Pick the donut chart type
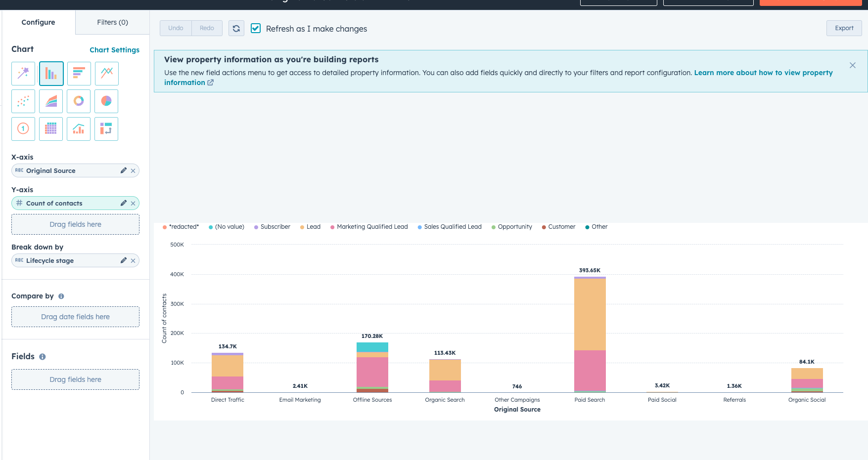Image resolution: width=868 pixels, height=460 pixels. click(x=78, y=101)
